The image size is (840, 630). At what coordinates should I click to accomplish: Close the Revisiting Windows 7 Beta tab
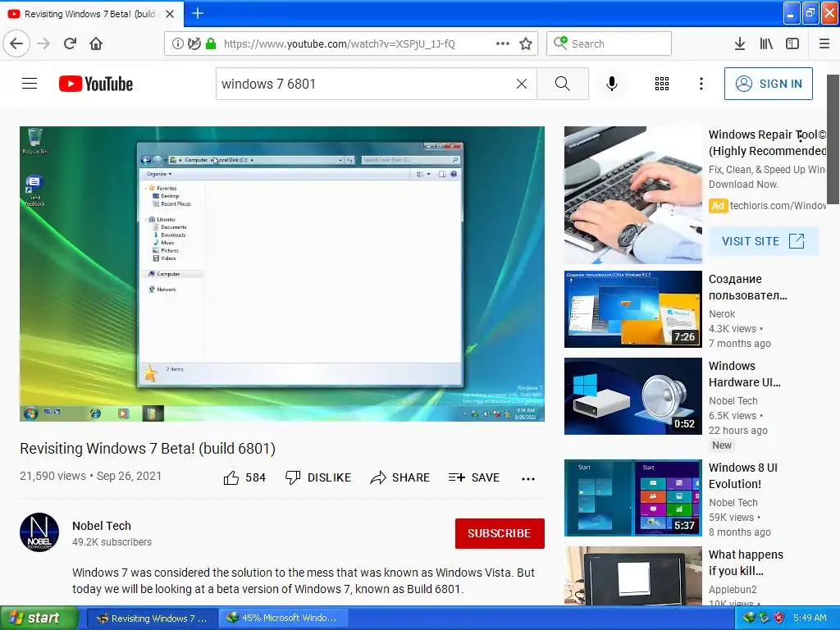point(170,14)
